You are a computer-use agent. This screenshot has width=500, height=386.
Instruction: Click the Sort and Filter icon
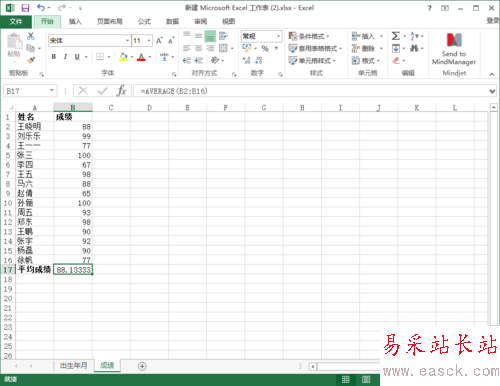414,36
